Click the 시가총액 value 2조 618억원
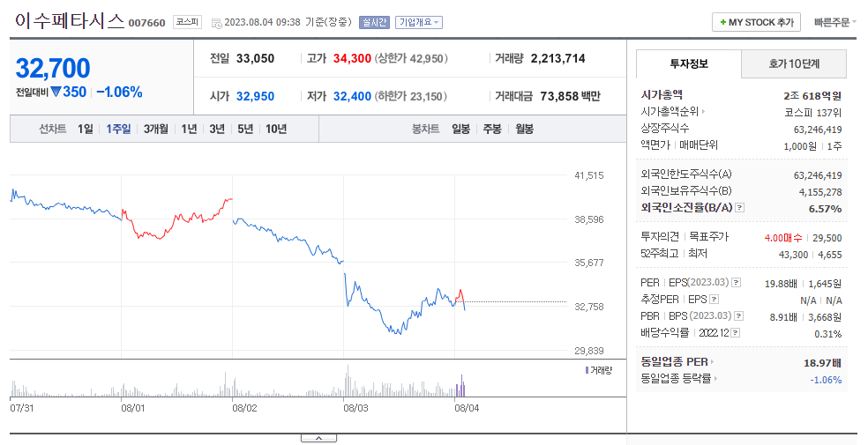The width and height of the screenshot is (868, 445). click(x=812, y=96)
